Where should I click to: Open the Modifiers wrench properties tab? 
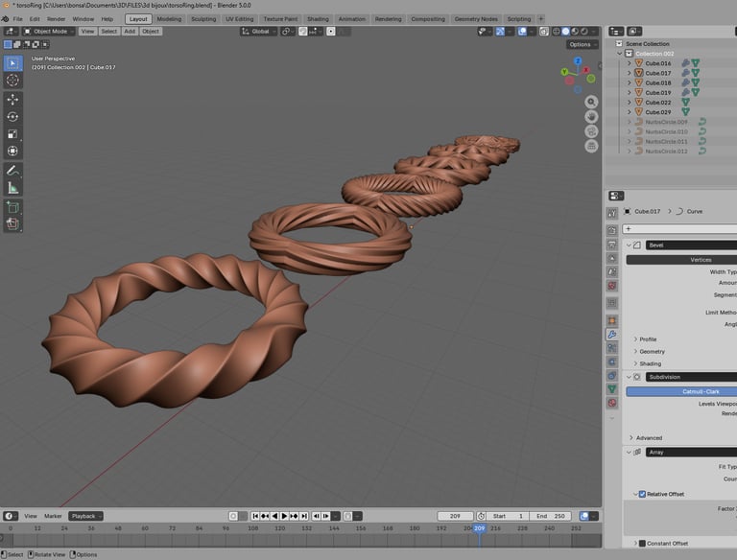pyautogui.click(x=612, y=335)
